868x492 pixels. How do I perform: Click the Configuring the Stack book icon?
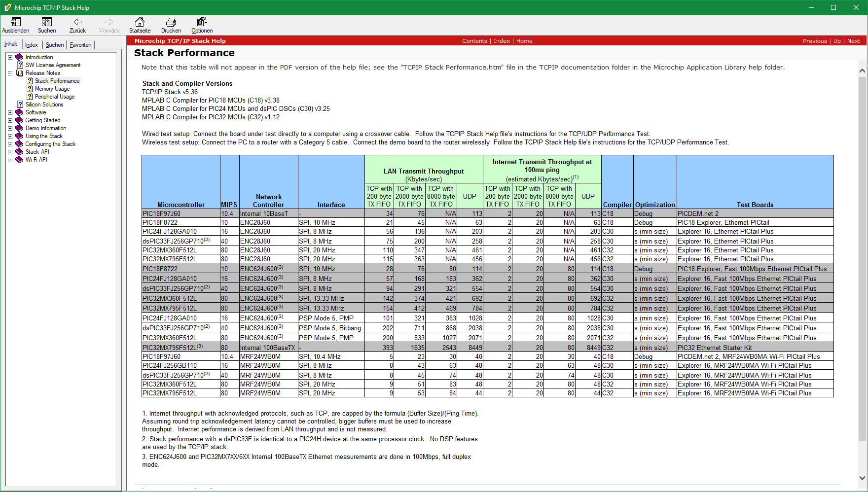pos(20,144)
